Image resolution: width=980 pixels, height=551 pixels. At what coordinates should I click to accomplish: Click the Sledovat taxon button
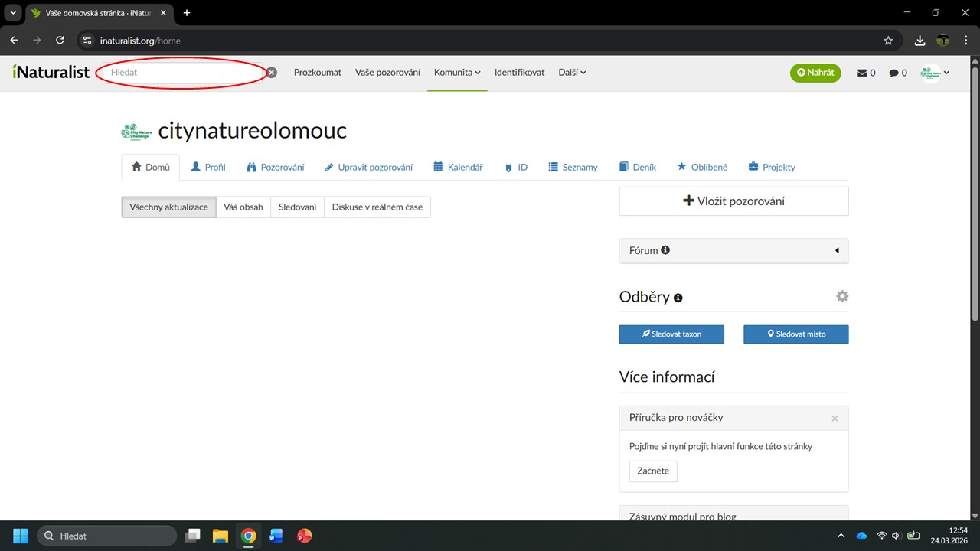(671, 334)
